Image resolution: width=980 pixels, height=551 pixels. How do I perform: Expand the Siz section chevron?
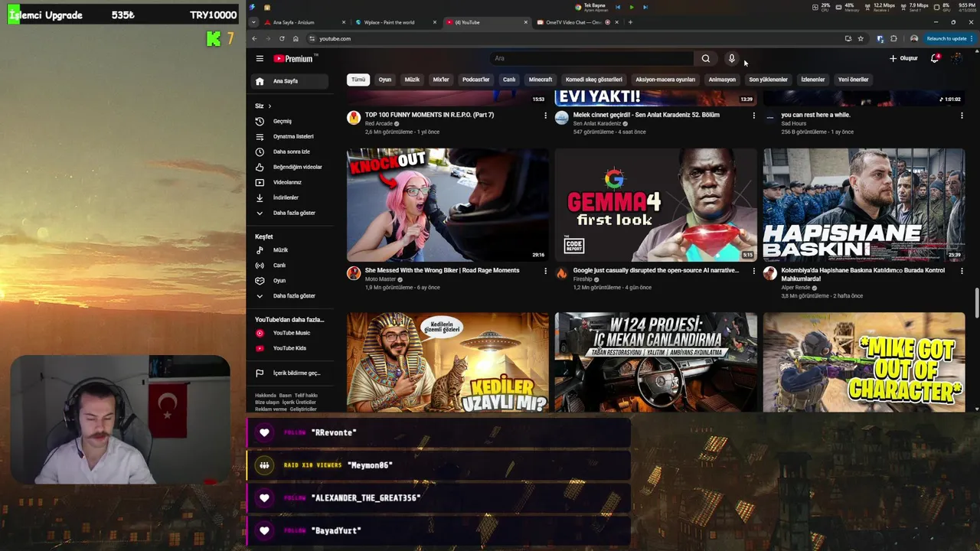tap(269, 106)
